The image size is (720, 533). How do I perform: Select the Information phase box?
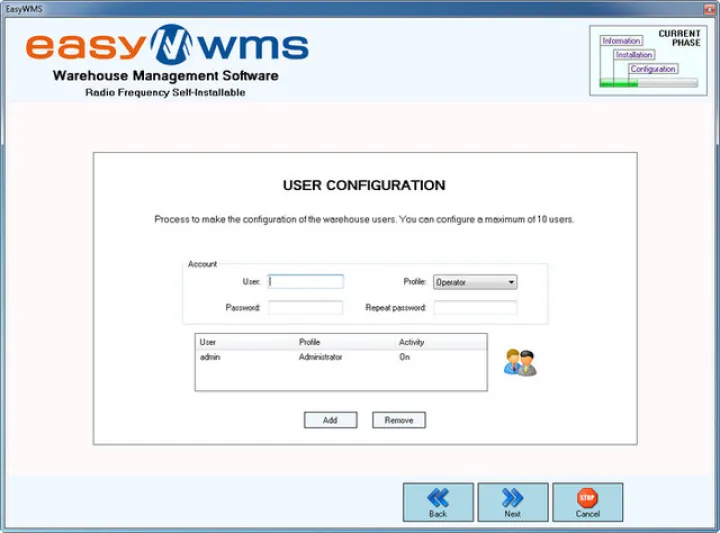621,41
